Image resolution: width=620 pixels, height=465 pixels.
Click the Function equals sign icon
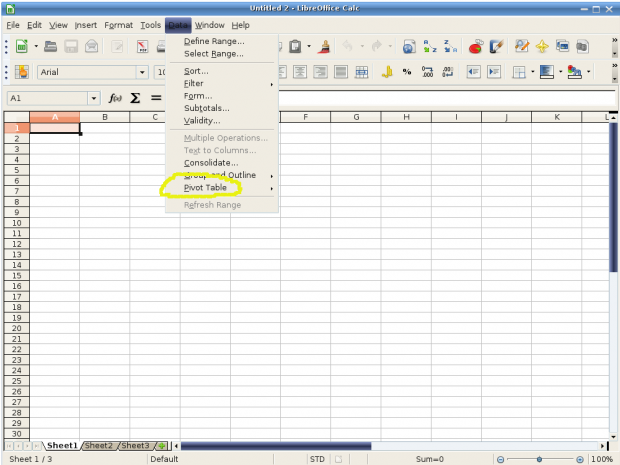(156, 98)
